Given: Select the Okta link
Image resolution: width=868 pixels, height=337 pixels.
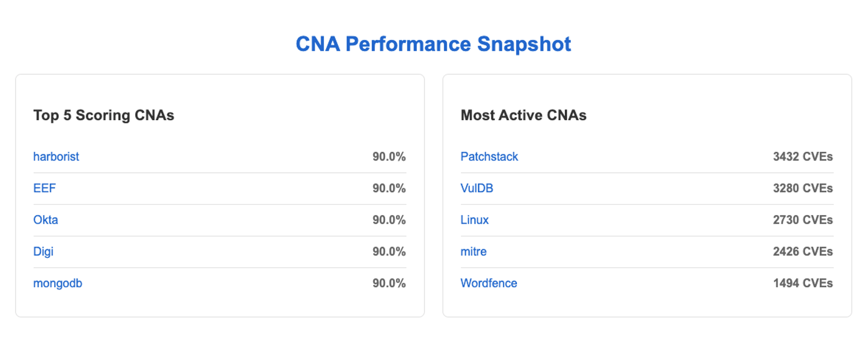Looking at the screenshot, I should pyautogui.click(x=46, y=220).
